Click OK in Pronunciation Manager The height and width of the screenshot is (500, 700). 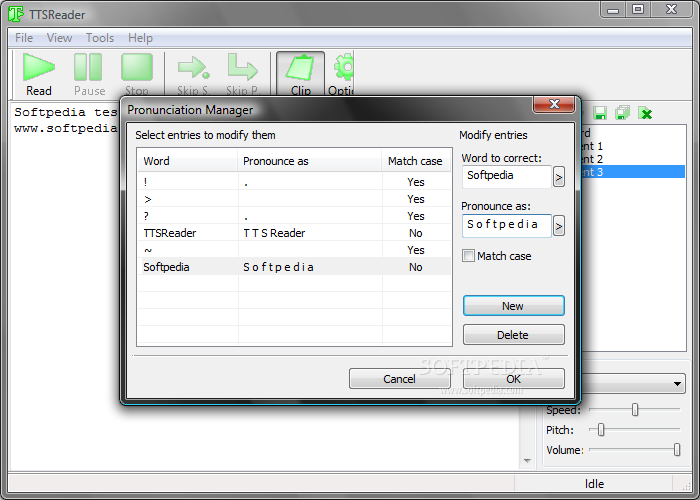tap(513, 379)
